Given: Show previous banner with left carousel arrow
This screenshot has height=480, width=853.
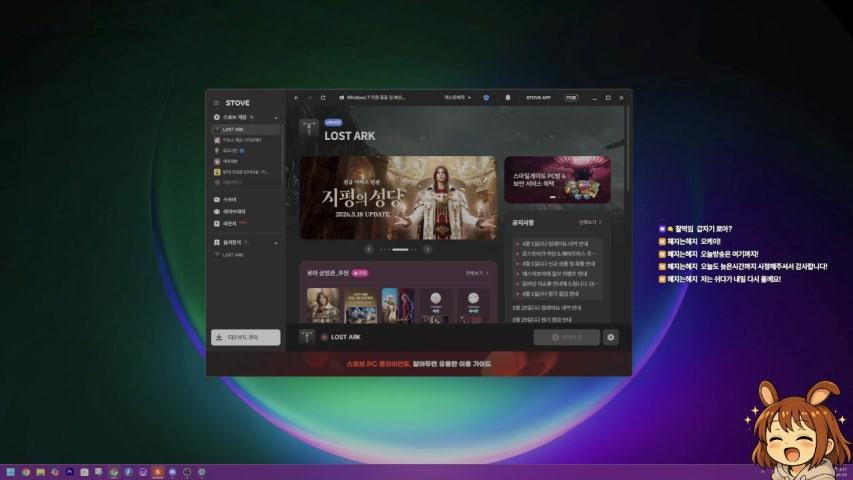Looking at the screenshot, I should pyautogui.click(x=369, y=248).
